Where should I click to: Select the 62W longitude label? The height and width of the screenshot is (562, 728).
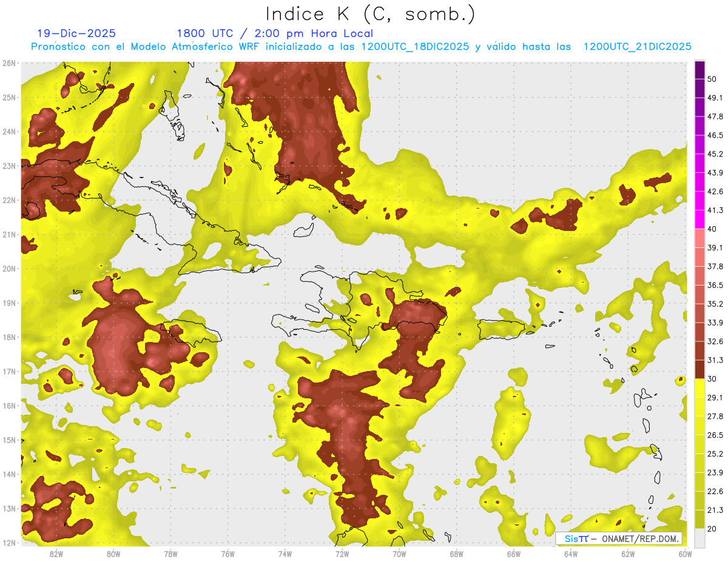627,554
